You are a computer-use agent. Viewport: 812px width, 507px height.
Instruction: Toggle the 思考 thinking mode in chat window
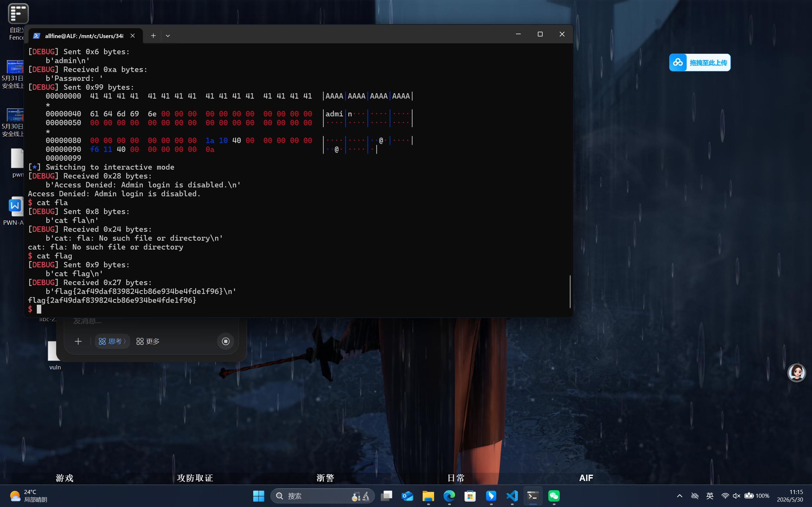pos(112,341)
